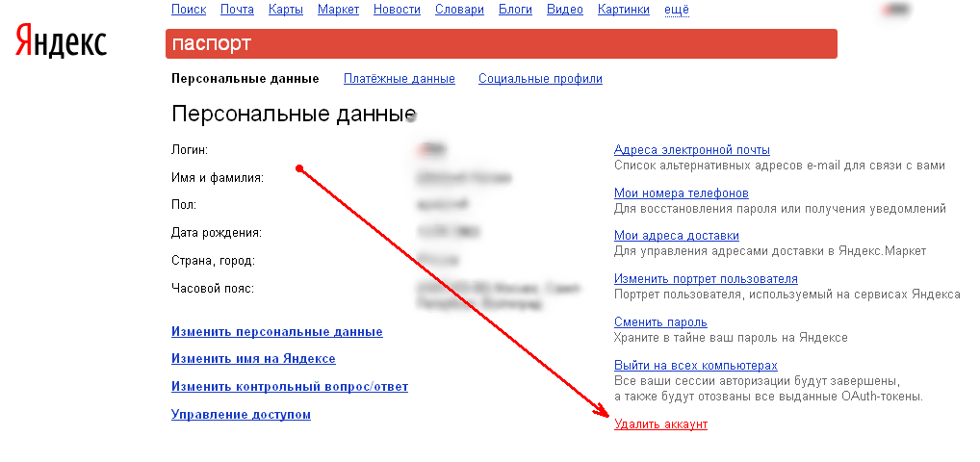Open Мои адреса доставки link

[677, 236]
